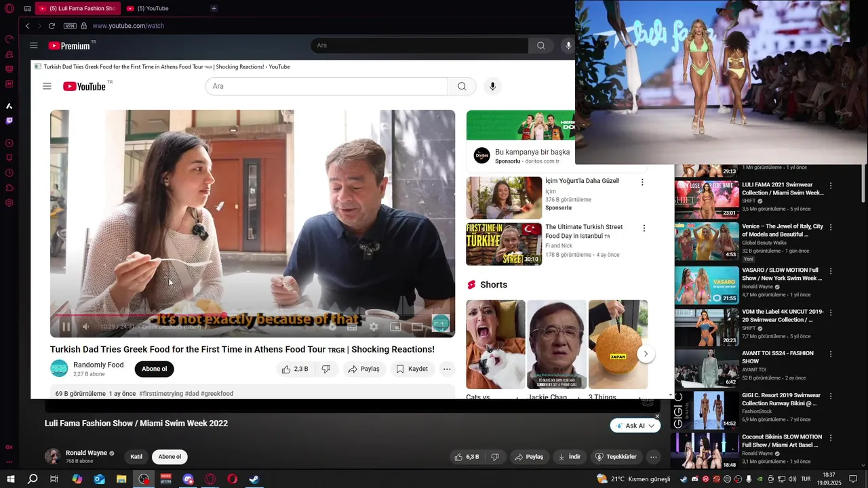Mute the foreground video's volume icon
This screenshot has width=868, height=488.
pos(85,327)
